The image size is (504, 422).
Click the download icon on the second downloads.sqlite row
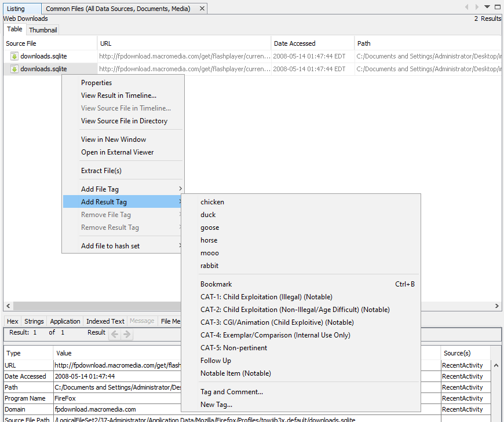13,68
